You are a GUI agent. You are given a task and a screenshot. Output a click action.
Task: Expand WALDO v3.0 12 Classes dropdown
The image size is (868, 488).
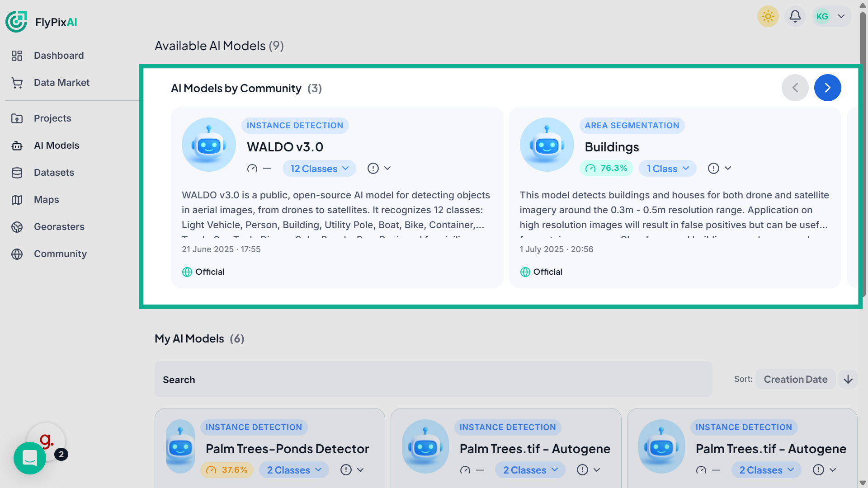pos(319,169)
